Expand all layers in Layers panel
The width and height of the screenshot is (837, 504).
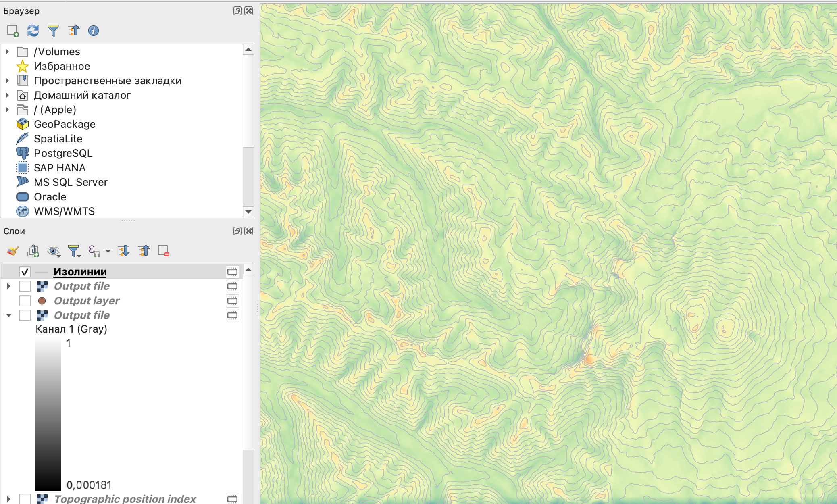click(124, 251)
